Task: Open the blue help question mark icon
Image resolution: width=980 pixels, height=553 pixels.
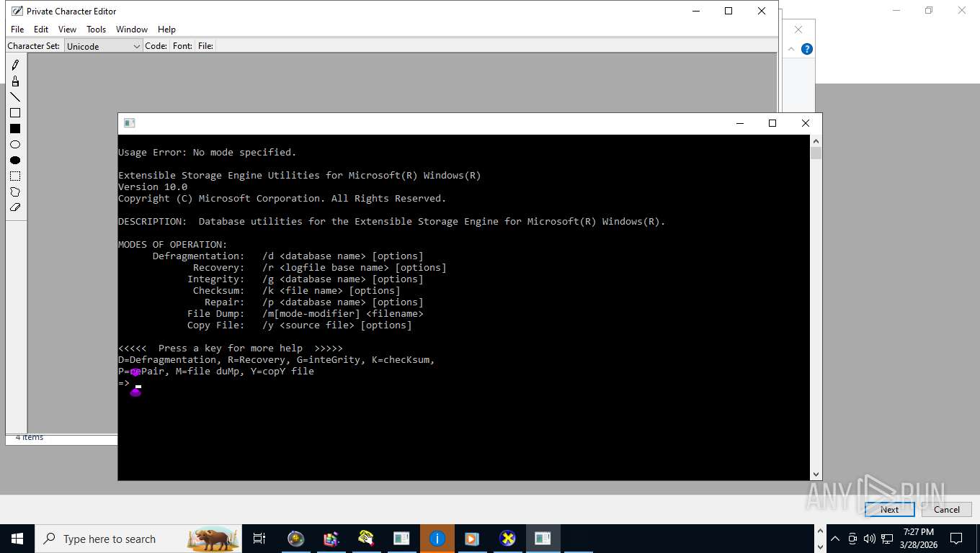Action: 807,49
